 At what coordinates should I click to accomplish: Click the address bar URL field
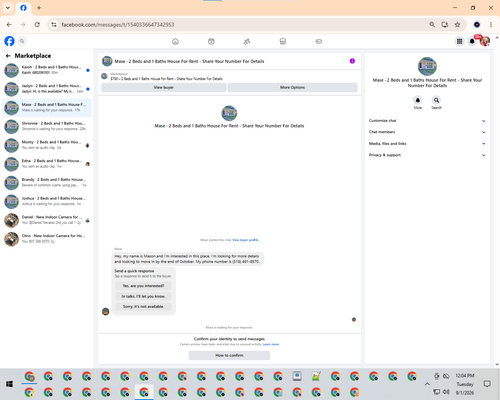(240, 25)
